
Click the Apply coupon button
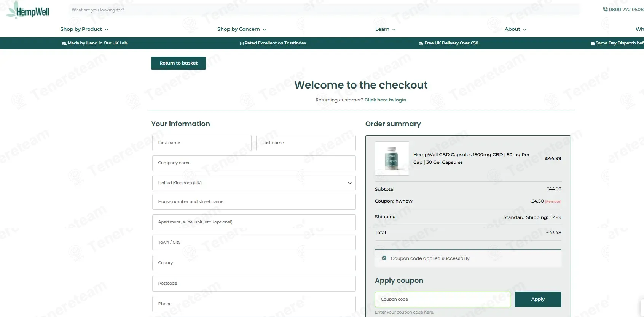[x=538, y=299]
